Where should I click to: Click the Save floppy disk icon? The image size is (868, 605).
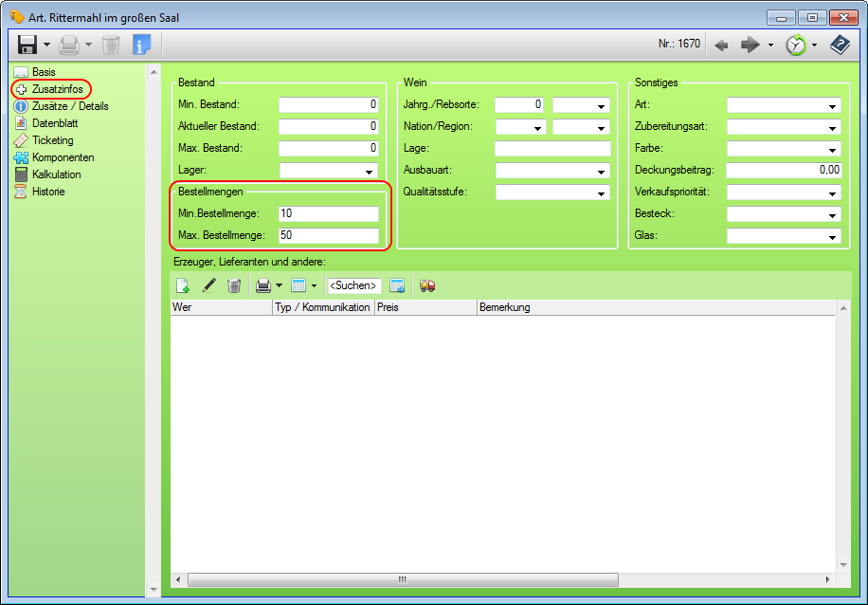[27, 45]
